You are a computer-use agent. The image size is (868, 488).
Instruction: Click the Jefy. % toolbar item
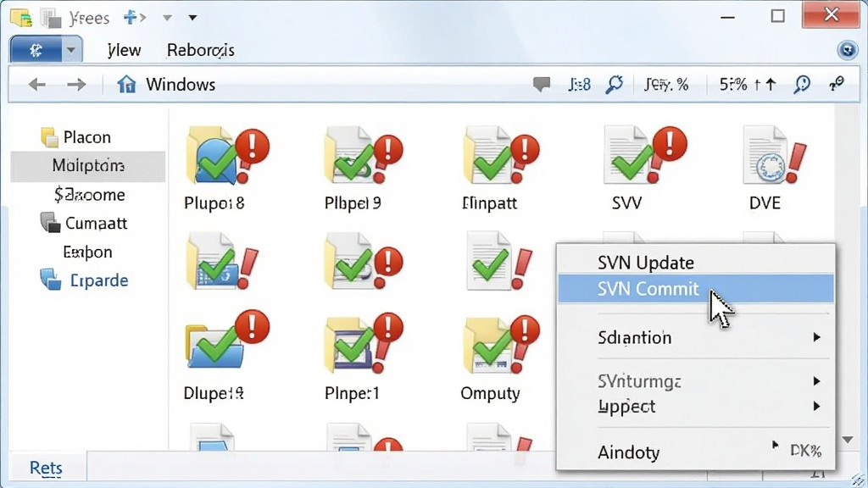pyautogui.click(x=666, y=85)
